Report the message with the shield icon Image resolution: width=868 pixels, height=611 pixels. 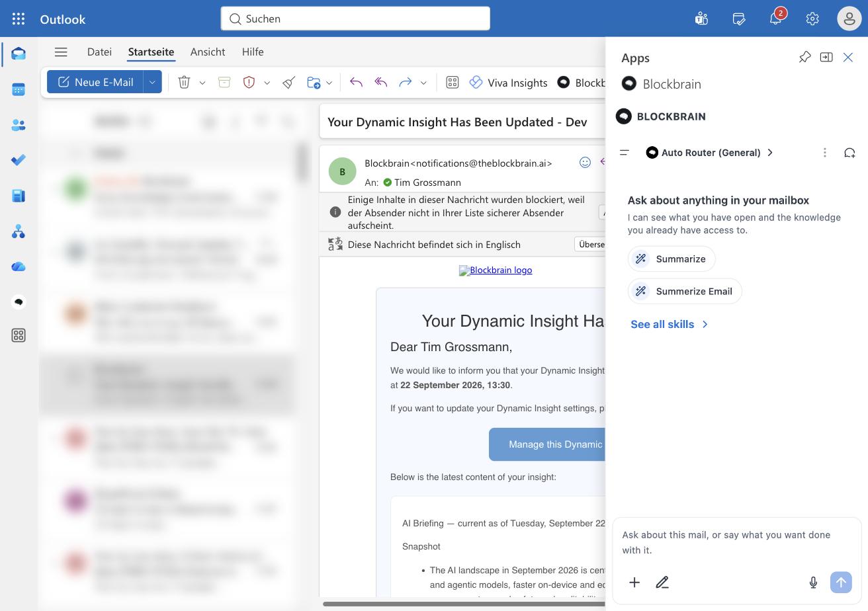click(249, 82)
